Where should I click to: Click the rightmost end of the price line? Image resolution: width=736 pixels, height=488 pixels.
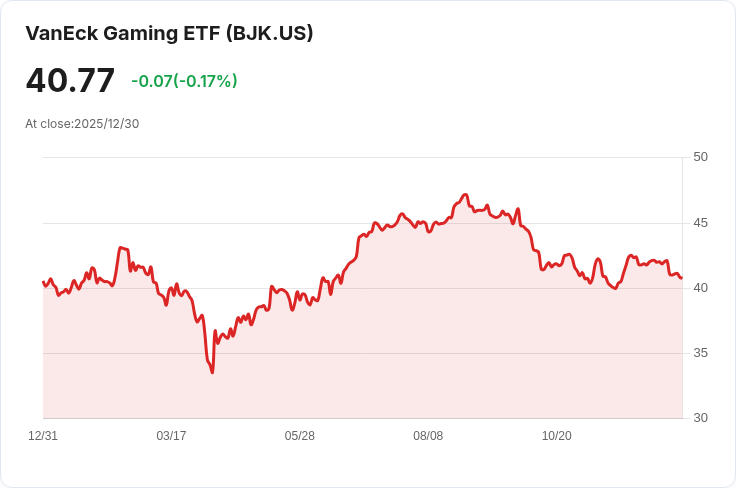(681, 278)
